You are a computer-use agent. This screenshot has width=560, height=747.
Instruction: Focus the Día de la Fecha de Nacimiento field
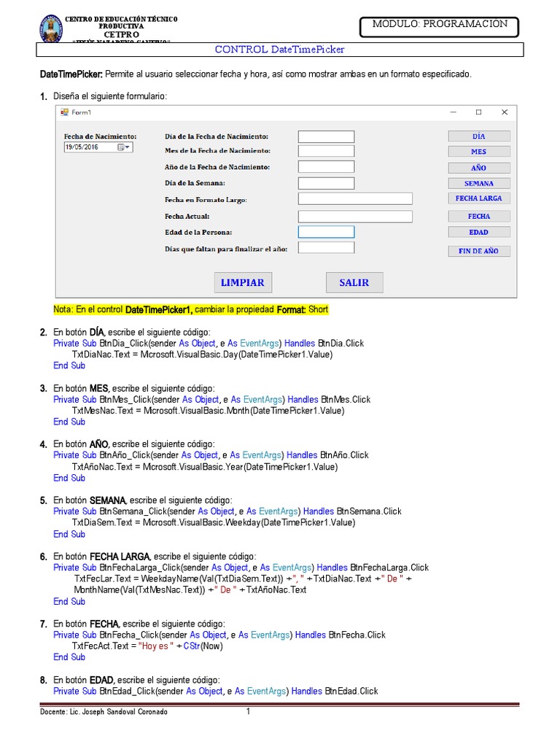(326, 136)
